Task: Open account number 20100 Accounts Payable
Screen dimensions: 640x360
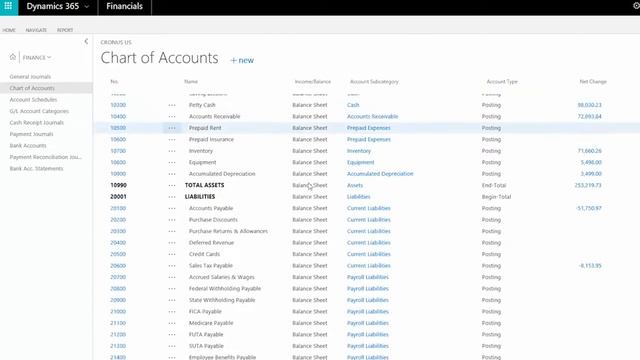Action: click(x=118, y=208)
